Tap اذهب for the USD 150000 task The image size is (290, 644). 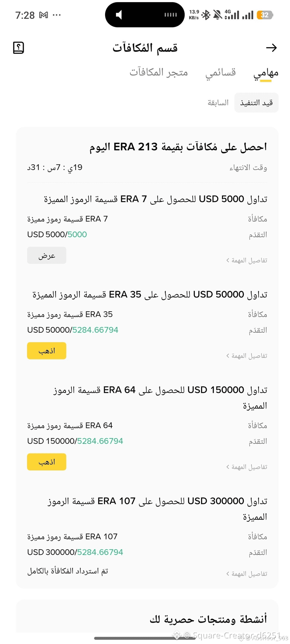tap(47, 462)
